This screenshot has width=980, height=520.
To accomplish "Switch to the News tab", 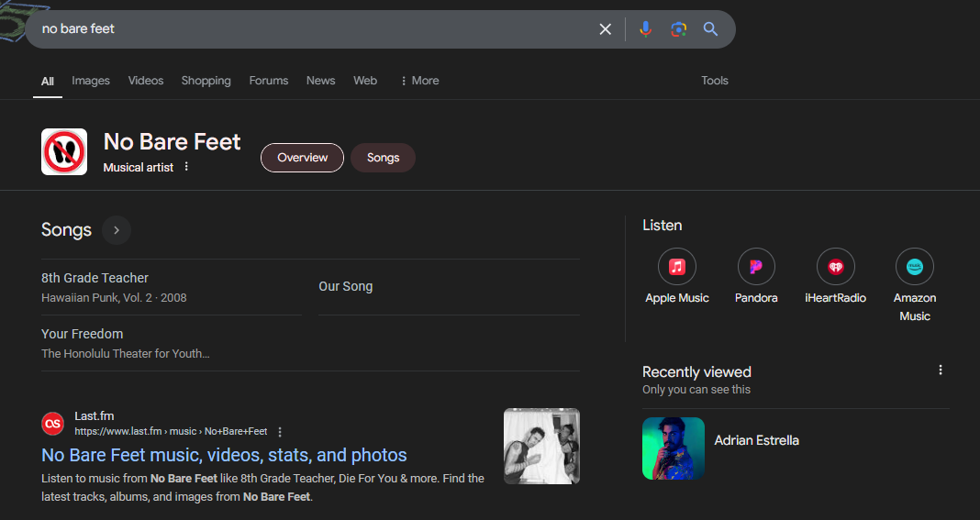I will click(320, 81).
